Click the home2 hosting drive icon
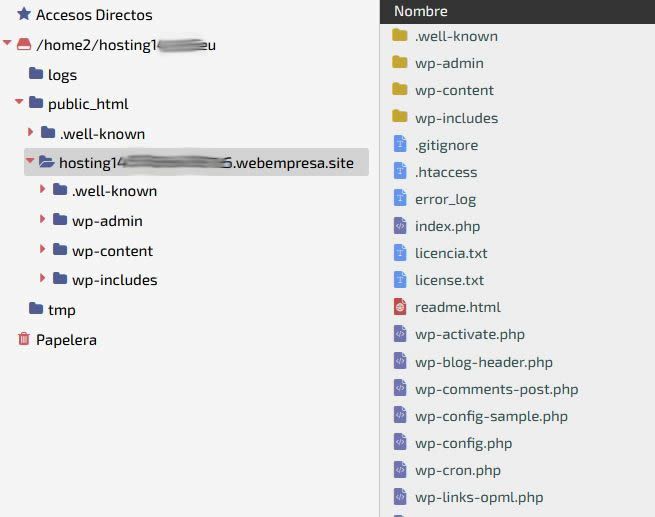655x517 pixels. click(24, 44)
